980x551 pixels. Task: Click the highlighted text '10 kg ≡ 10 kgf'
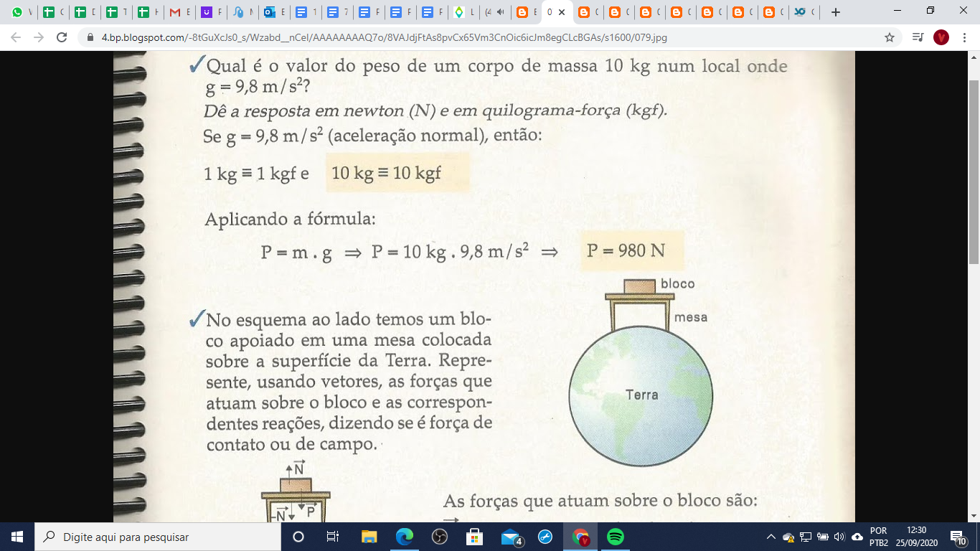386,173
